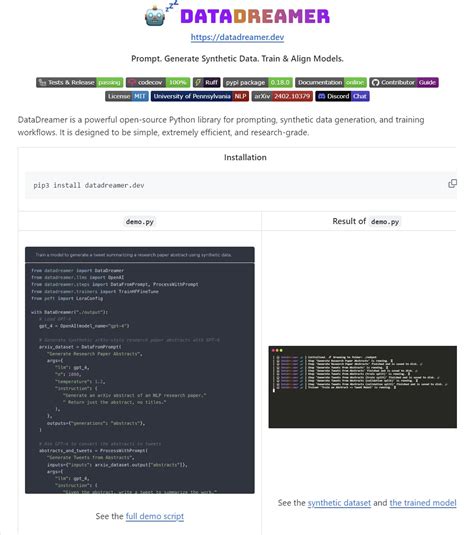This screenshot has width=474, height=535.
Task: Click the demo.py code screenshot
Action: click(140, 370)
